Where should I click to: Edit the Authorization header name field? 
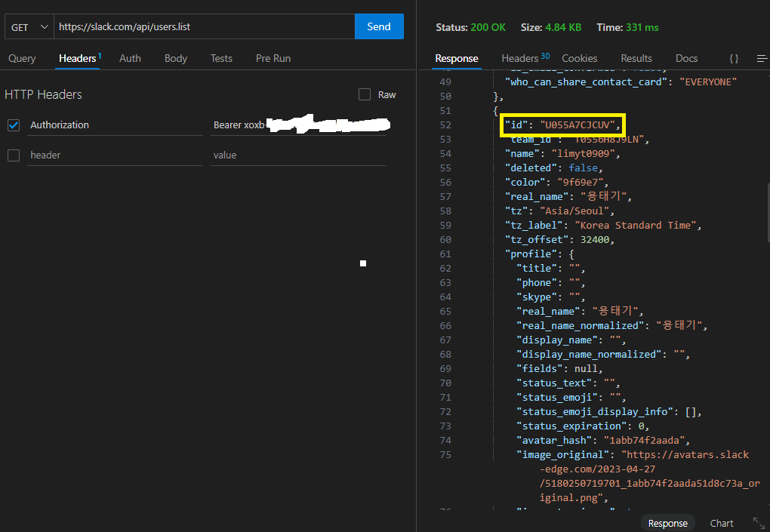point(115,125)
